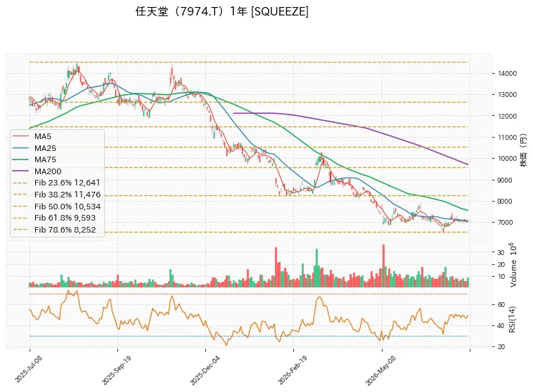Image resolution: width=533 pixels, height=392 pixels.
Task: Click legend entry Fib 50.0% 10,534
Action: [56, 207]
